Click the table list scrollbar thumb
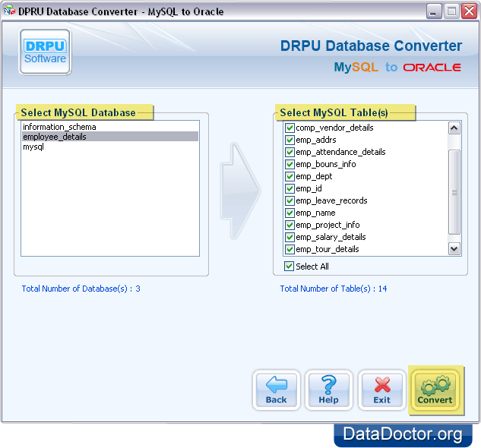Screen dimensions: 481x448 click(x=454, y=192)
